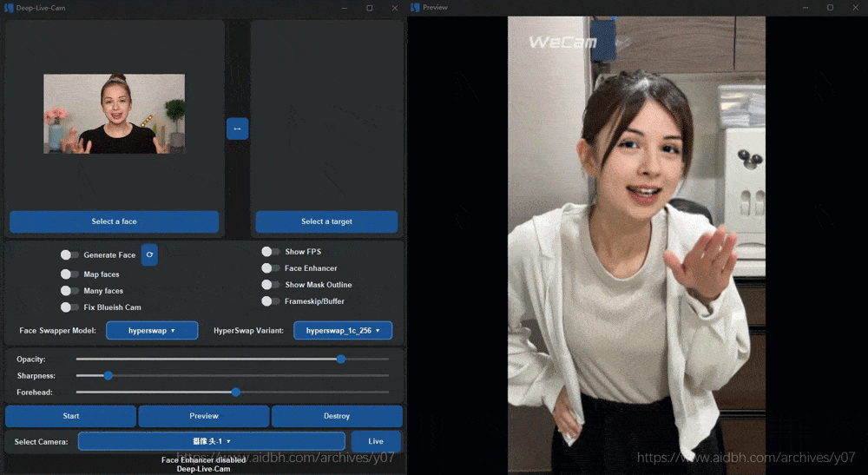Maximize the Preview window
Screen dimensions: 868x475
pos(829,8)
